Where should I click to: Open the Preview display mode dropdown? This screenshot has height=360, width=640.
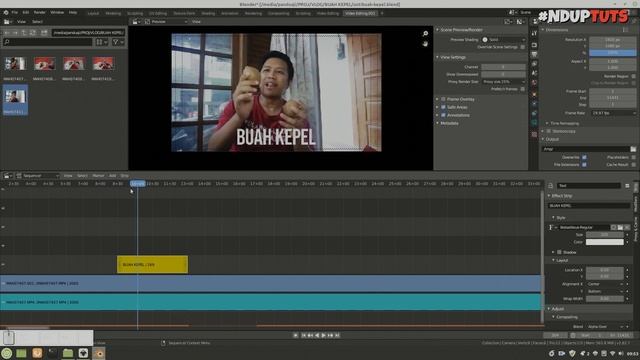[166, 21]
